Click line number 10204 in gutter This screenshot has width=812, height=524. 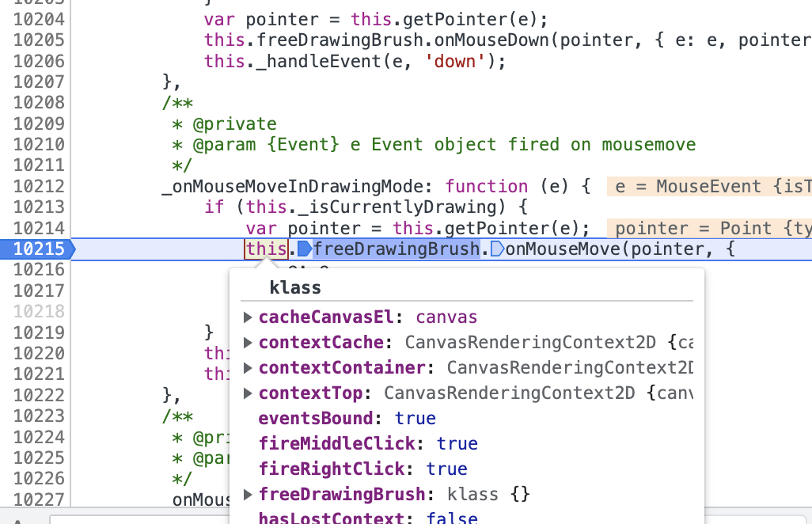[39, 20]
